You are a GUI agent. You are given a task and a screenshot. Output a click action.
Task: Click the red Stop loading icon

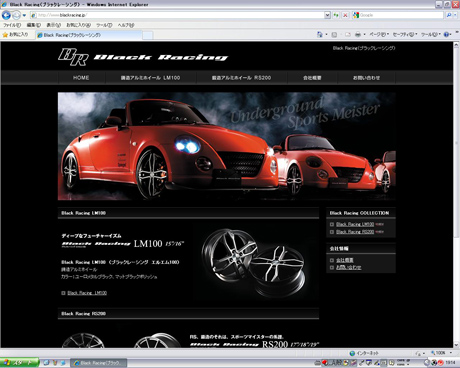pyautogui.click(x=345, y=15)
